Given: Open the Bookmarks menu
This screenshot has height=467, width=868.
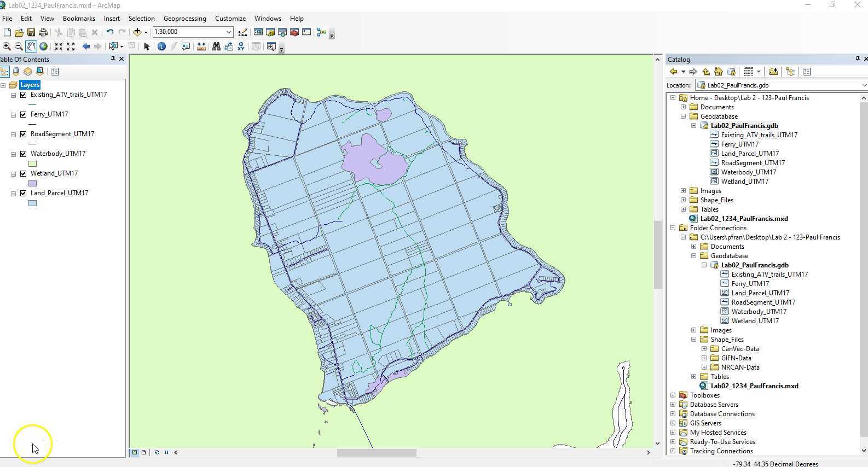Looking at the screenshot, I should pyautogui.click(x=79, y=19).
